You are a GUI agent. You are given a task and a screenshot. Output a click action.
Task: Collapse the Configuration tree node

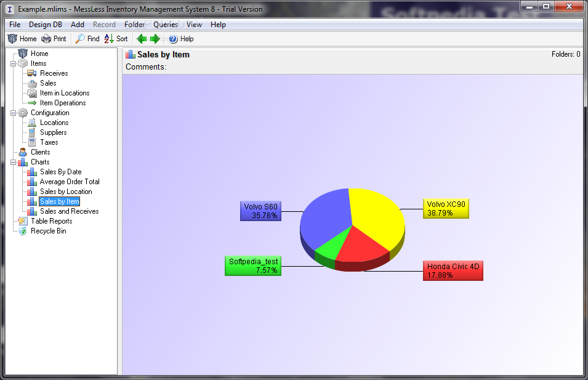point(13,113)
